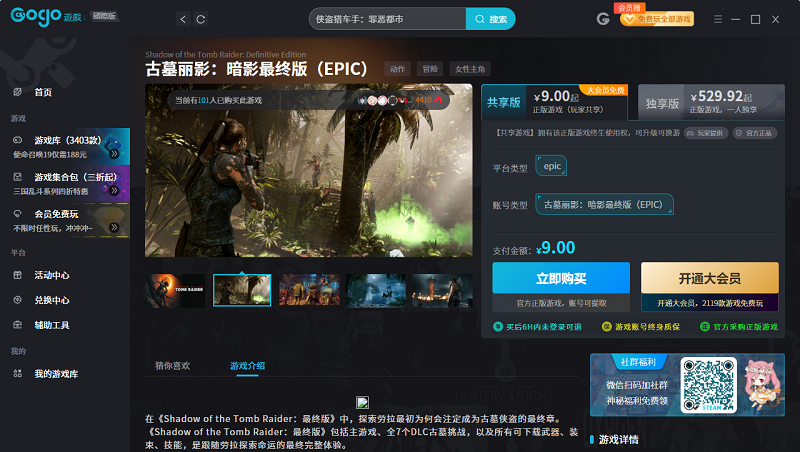The image size is (800, 452).
Task: Open the G account icon in header
Action: (603, 19)
